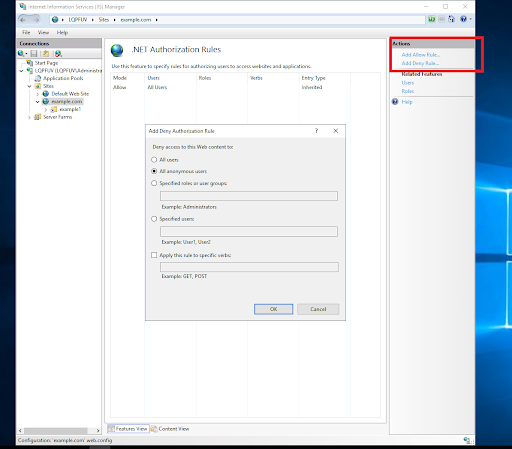This screenshot has height=449, width=512.
Task: Open the dropdown beside Create Connection icon
Action: [26, 54]
